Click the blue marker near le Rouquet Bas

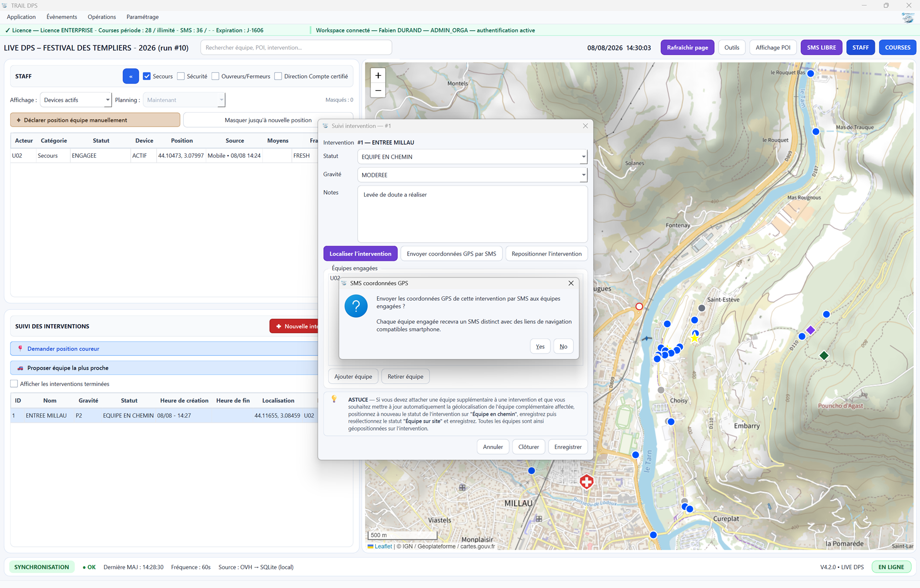(810, 73)
